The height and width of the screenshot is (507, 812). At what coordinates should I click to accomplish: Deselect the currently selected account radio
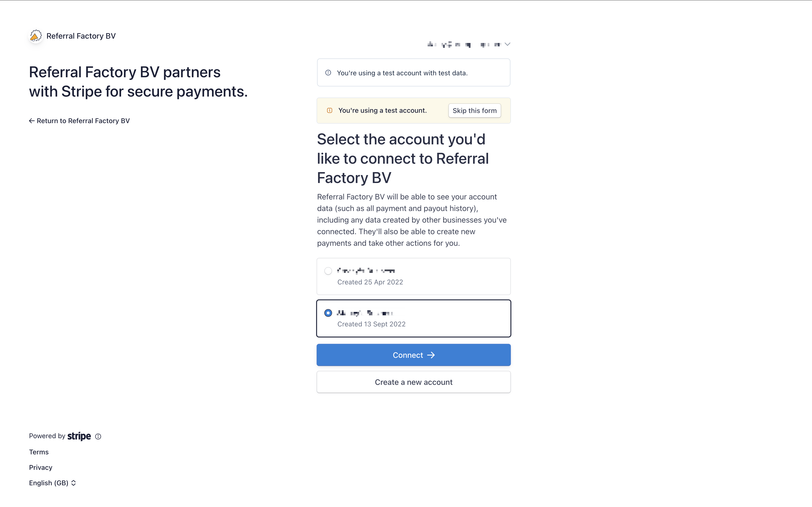coord(328,313)
